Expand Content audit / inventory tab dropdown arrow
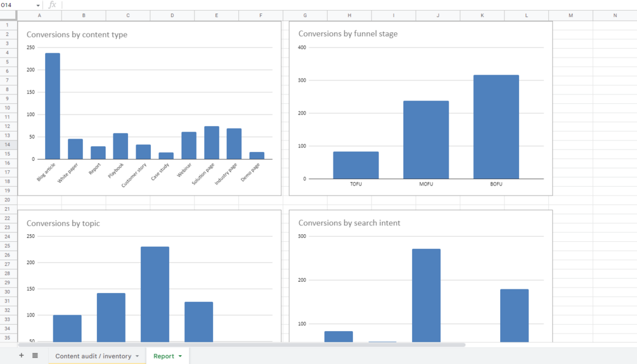 [x=138, y=356]
